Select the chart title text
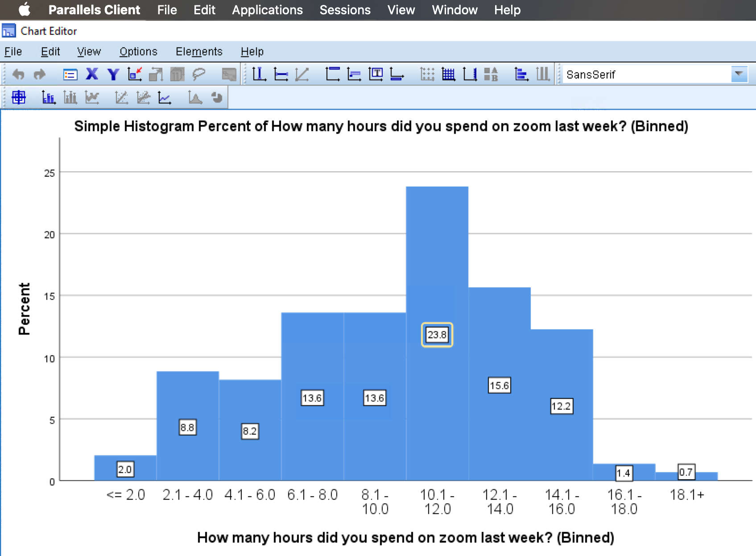 (x=381, y=126)
